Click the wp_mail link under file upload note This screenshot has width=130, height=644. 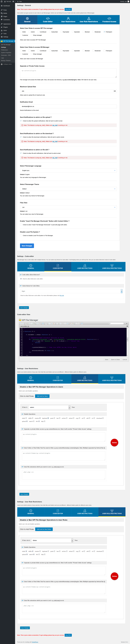click(55, 125)
